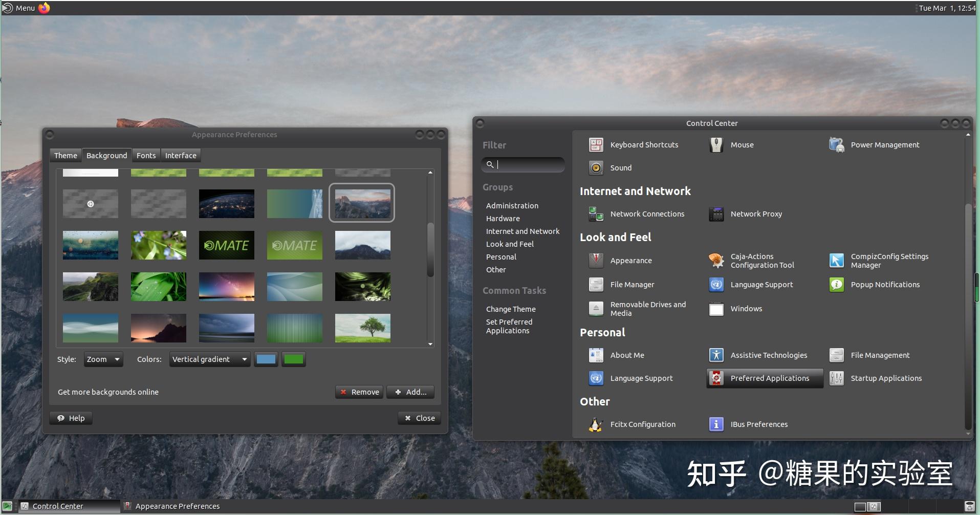
Task: Switch to the Theme tab
Action: pyautogui.click(x=65, y=155)
